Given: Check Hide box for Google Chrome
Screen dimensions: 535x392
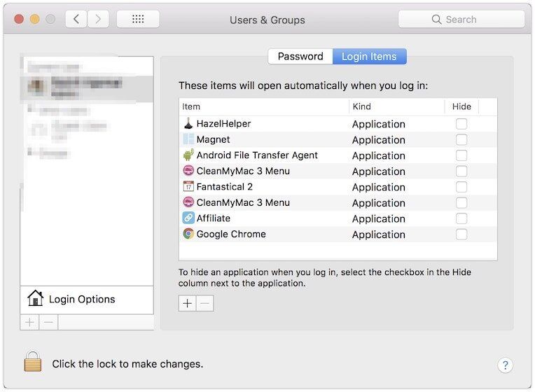Looking at the screenshot, I should [x=461, y=234].
